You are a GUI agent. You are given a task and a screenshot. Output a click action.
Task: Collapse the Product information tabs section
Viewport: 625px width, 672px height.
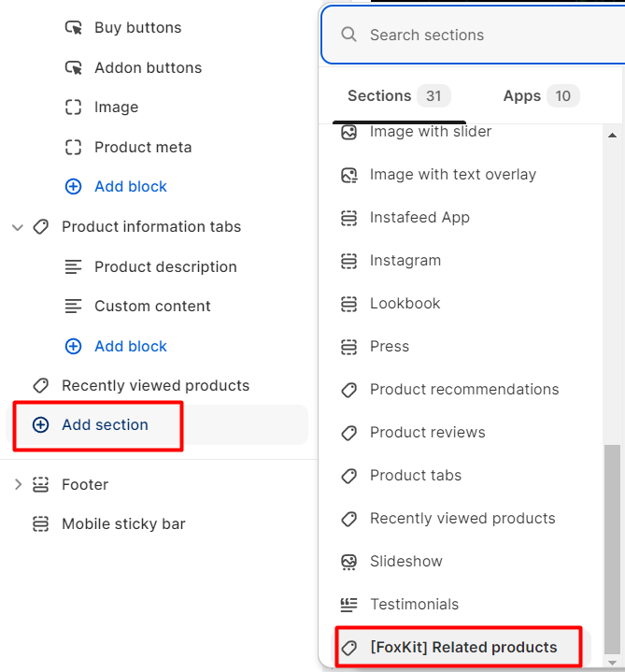[x=18, y=227]
